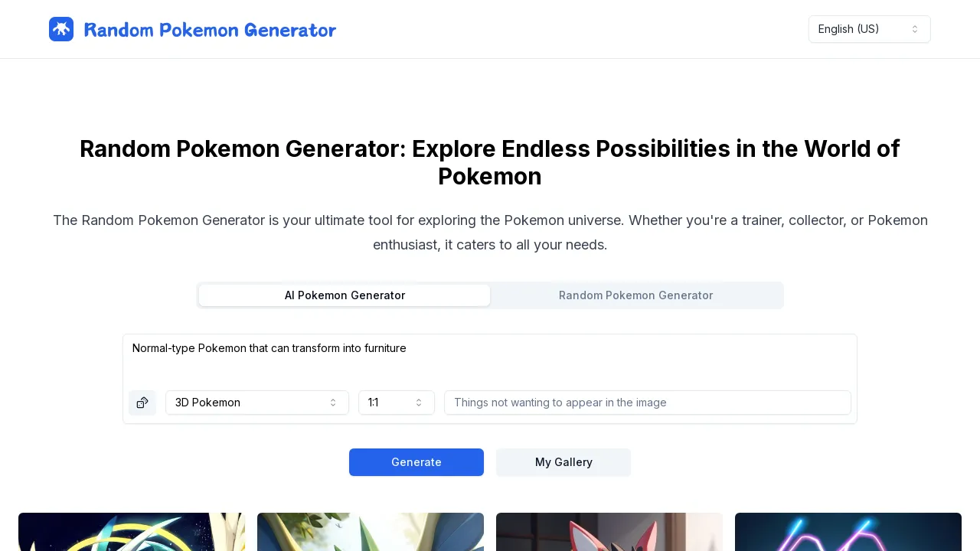The image size is (980, 551).
Task: Click the Random Pokemon Generator header title link
Action: click(210, 30)
